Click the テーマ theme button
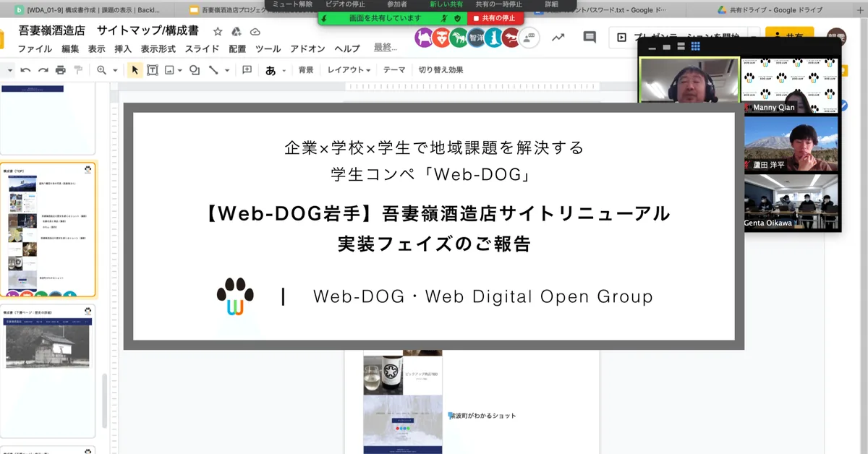868x454 pixels. 394,70
